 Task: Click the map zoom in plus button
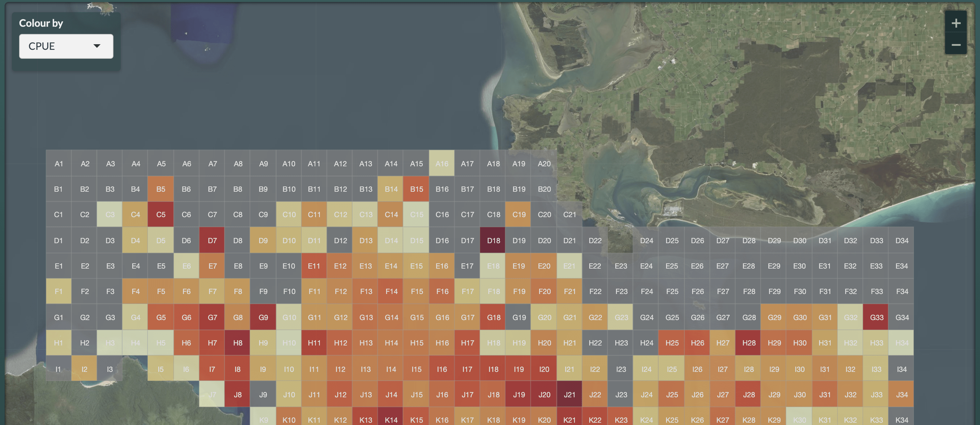[956, 23]
